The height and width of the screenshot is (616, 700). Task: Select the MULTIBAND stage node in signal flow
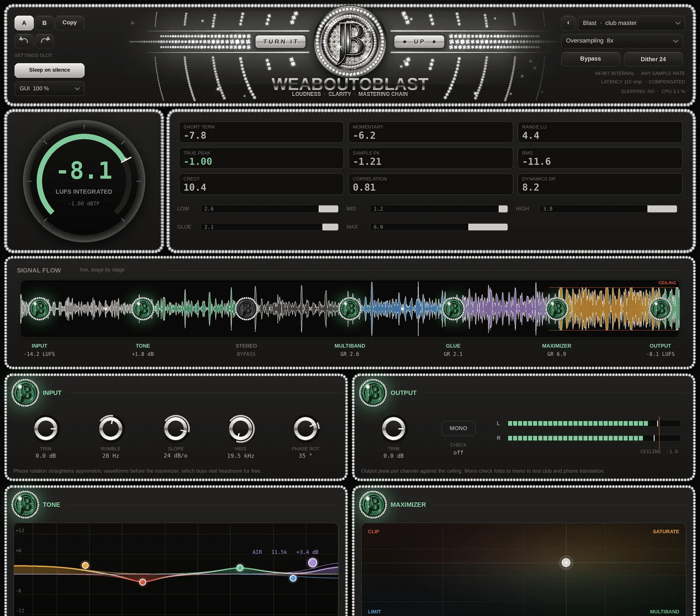point(350,309)
